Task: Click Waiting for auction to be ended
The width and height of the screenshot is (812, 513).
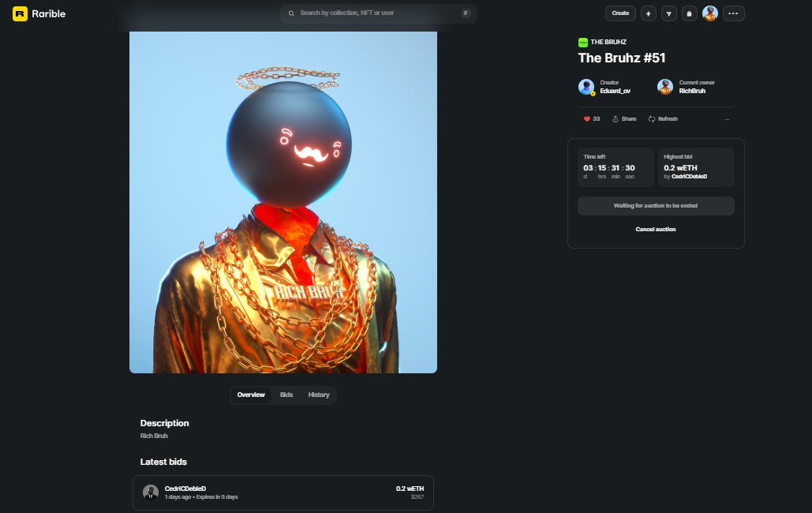Action: (656, 206)
